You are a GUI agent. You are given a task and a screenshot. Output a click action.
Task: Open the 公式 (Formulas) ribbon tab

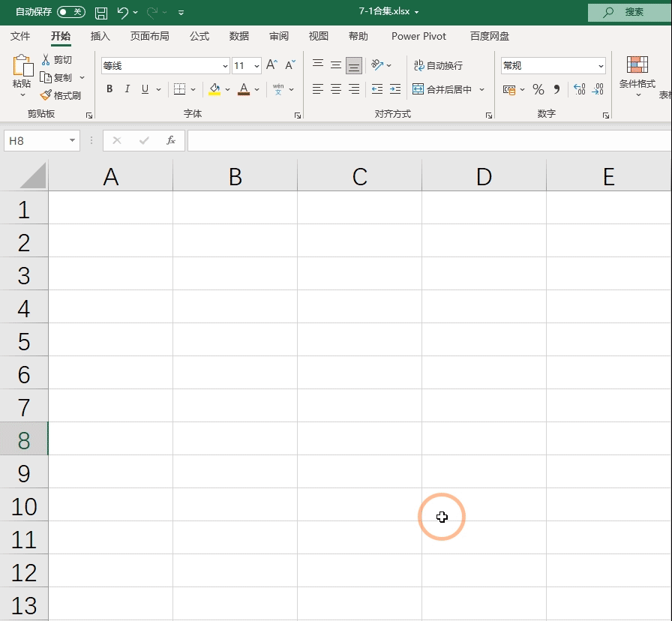199,37
